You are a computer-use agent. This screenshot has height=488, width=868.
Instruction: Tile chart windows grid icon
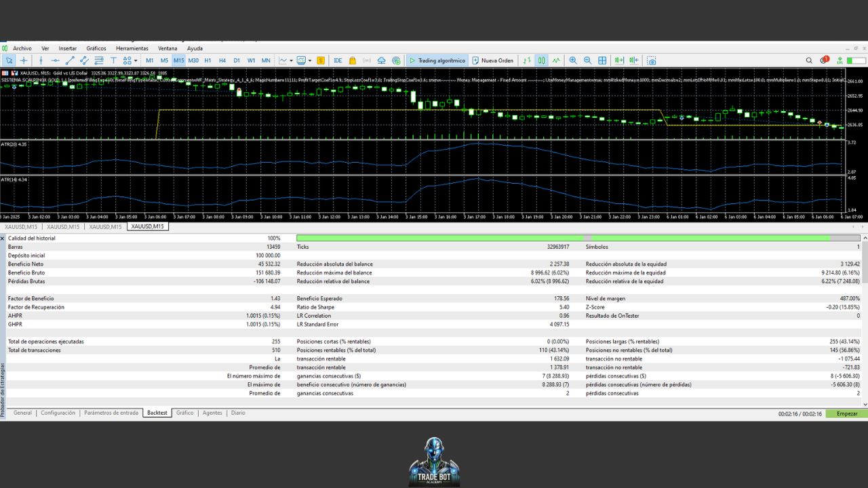pyautogui.click(x=603, y=60)
